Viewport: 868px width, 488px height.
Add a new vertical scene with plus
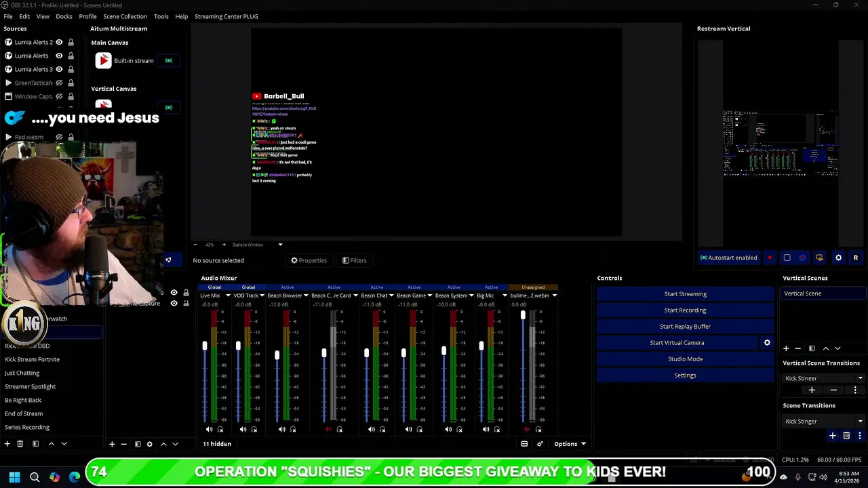[x=786, y=348]
